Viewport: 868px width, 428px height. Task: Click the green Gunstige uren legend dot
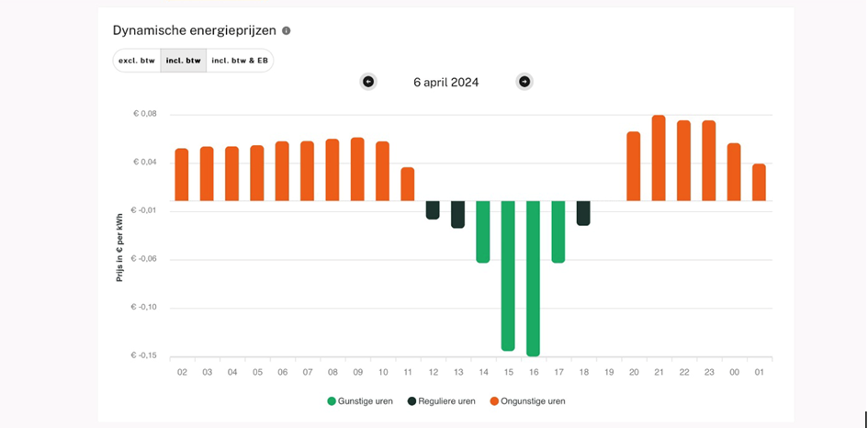point(332,401)
